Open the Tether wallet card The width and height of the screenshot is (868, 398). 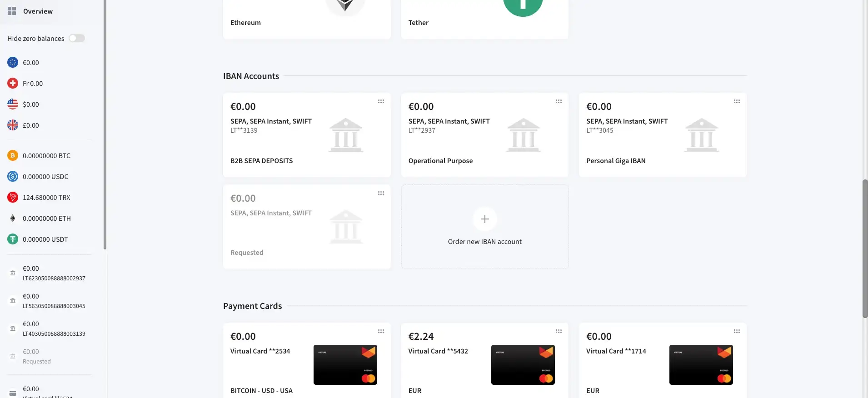484,20
